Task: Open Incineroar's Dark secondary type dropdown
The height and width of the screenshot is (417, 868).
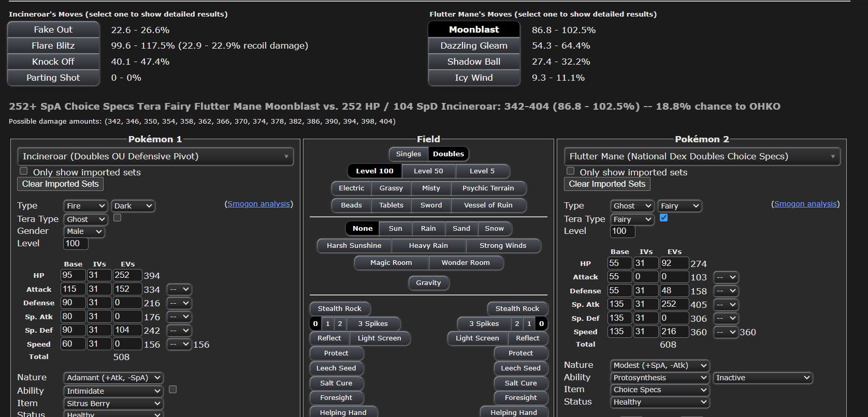Action: (133, 206)
